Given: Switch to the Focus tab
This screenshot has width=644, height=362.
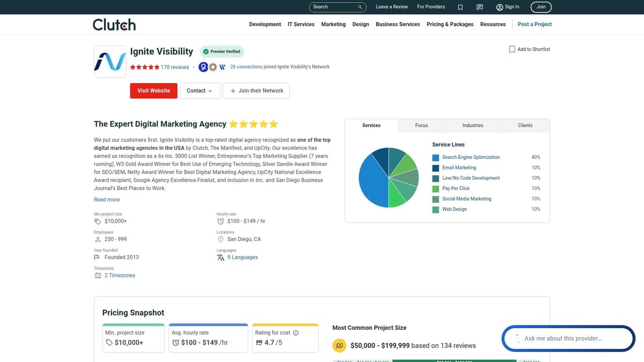Looking at the screenshot, I should pos(421,125).
